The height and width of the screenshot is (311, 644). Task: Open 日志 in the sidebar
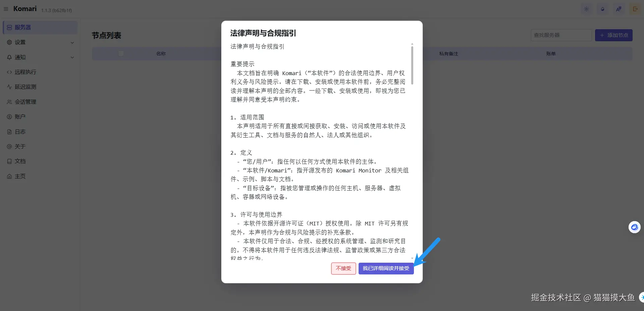40,132
